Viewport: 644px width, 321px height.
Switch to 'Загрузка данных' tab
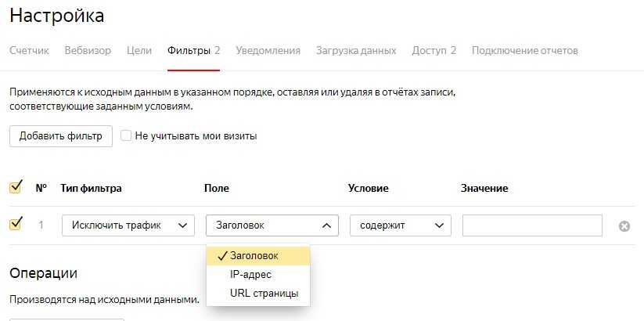[x=356, y=50]
